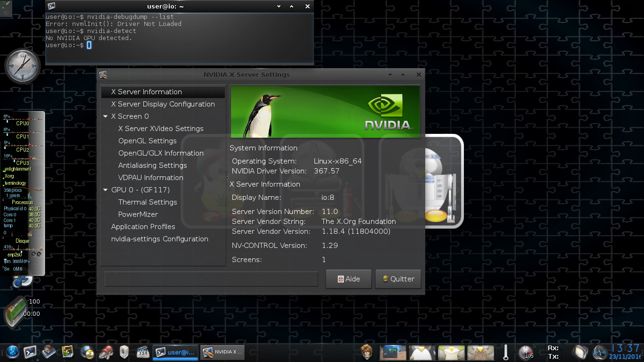Click the Rx Tx network monitor gadget
Screen dimensions: 644x362
[553, 352]
